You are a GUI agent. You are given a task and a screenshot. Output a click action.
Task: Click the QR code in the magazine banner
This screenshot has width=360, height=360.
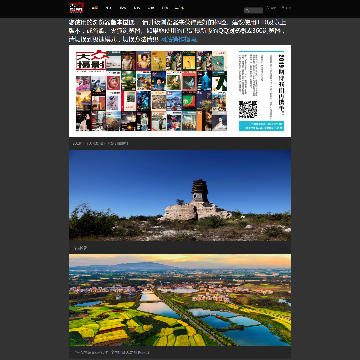(x=248, y=109)
